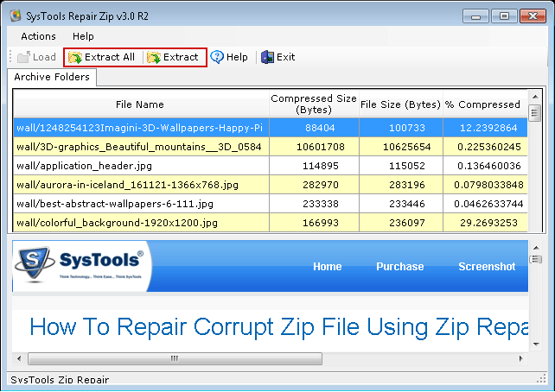Click the web panel scroll-down arrow

536,344
